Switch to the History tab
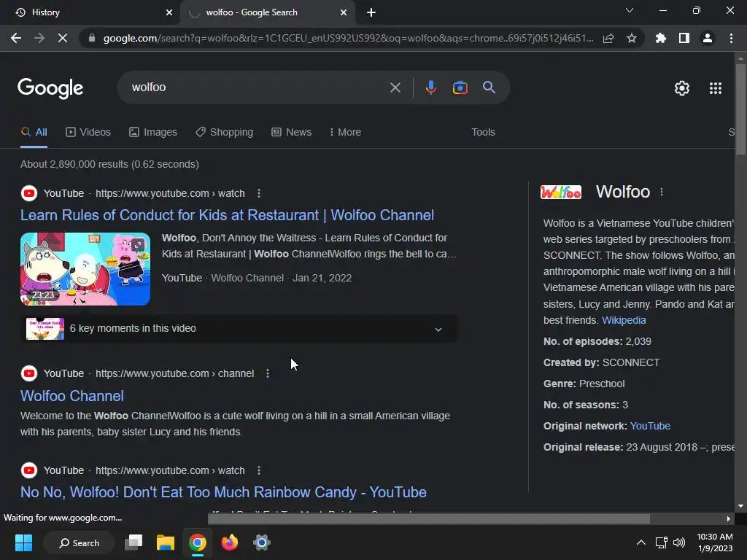The width and height of the screenshot is (747, 560). [x=90, y=12]
